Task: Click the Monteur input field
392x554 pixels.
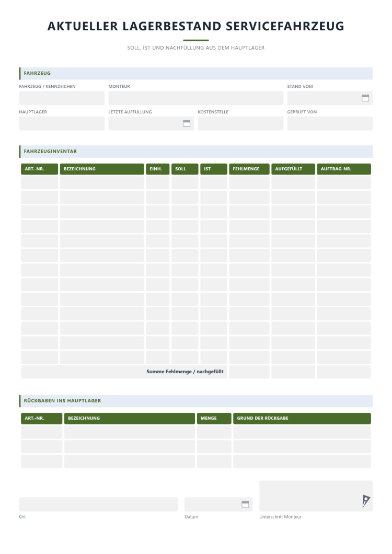Action: [196, 98]
